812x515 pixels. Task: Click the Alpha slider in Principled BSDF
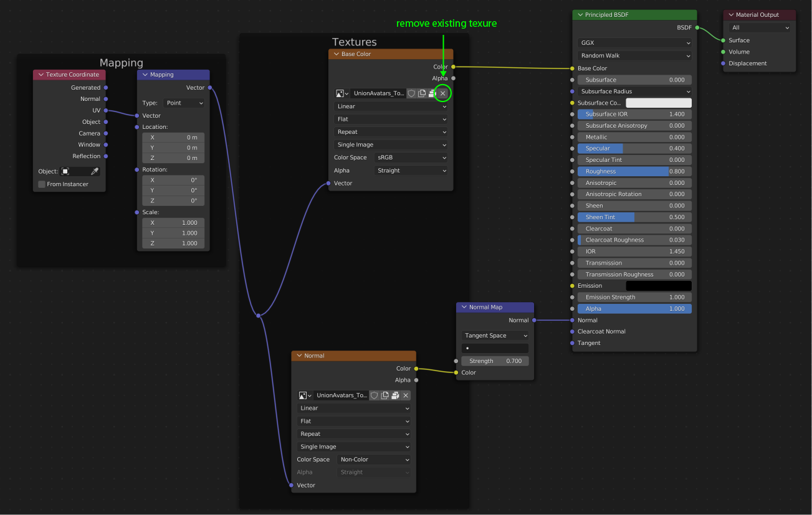[x=634, y=309]
